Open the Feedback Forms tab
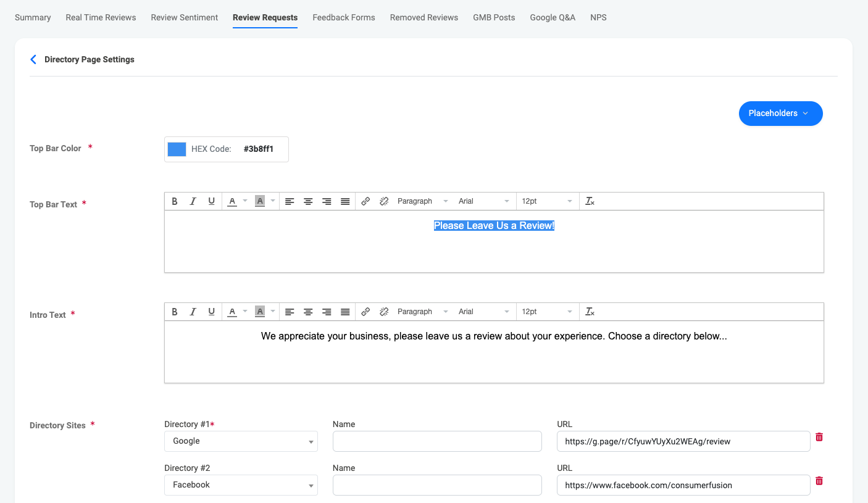The image size is (868, 503). click(344, 17)
